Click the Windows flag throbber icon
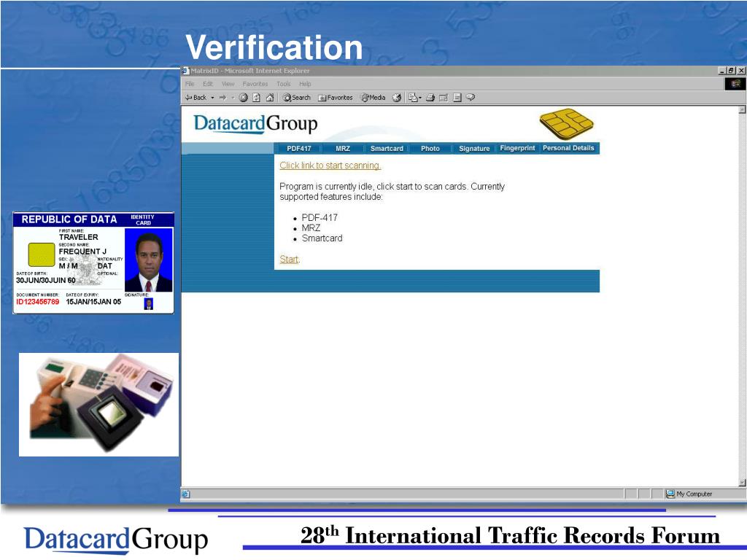 pyautogui.click(x=735, y=84)
